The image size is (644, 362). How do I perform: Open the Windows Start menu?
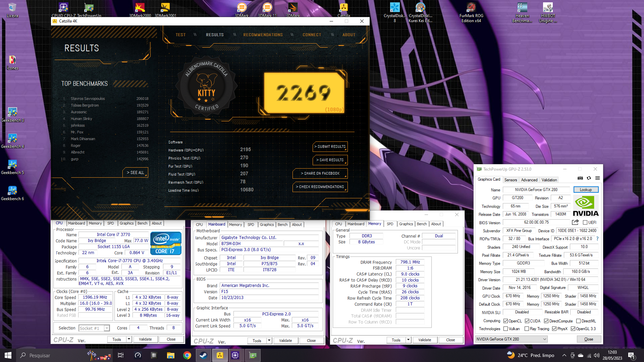pos(8,355)
